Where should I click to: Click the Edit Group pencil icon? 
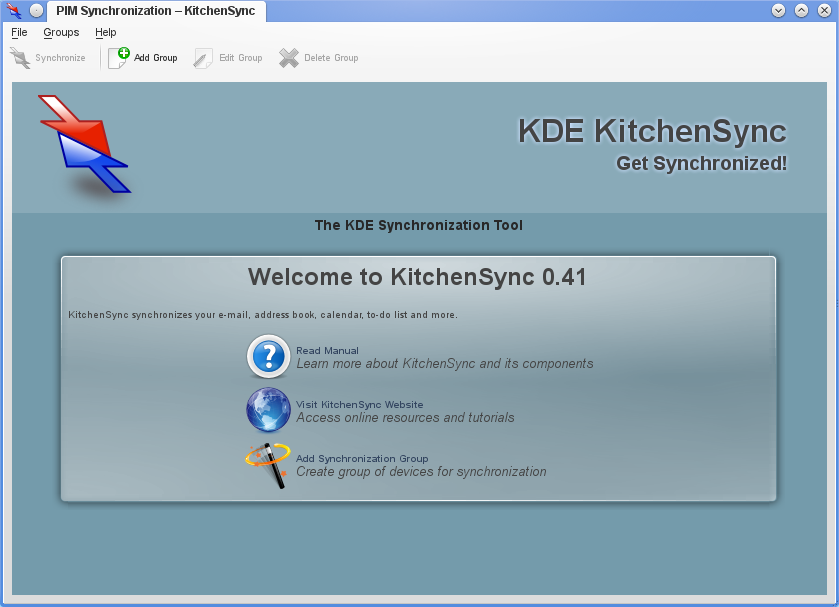pyautogui.click(x=203, y=58)
